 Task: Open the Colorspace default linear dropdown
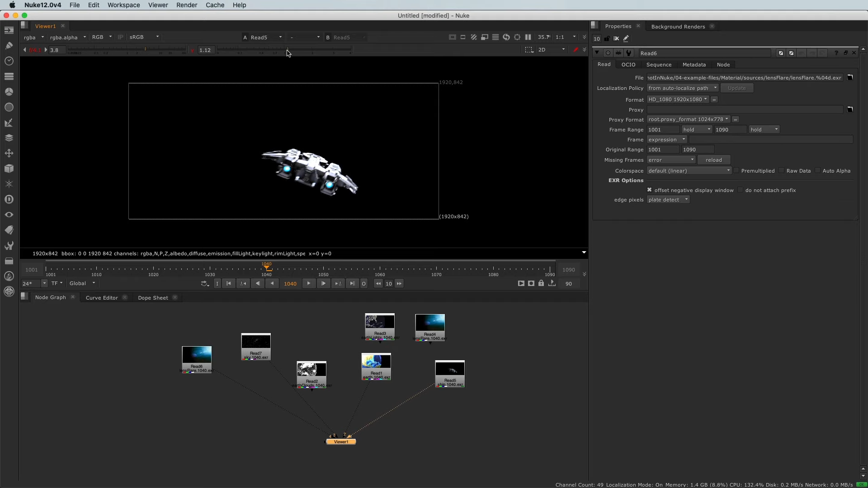tap(689, 171)
